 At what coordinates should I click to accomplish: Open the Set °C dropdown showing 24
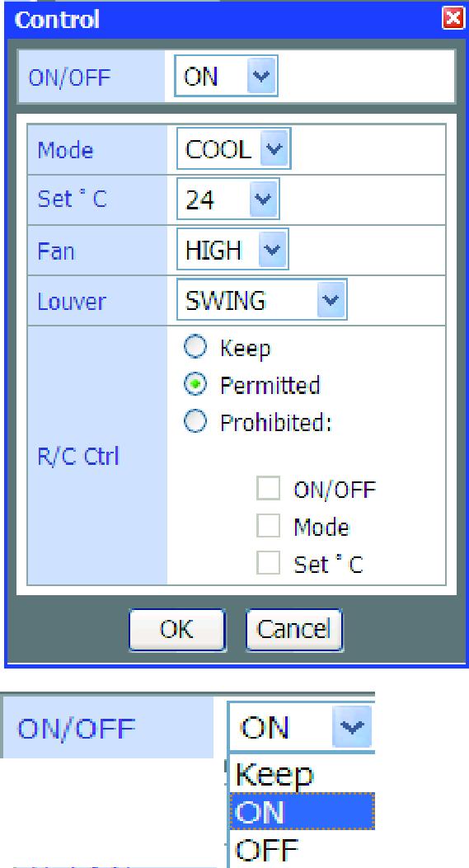click(x=228, y=199)
